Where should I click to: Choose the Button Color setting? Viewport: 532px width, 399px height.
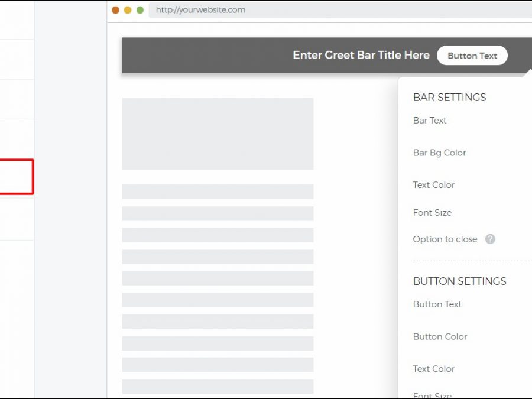click(x=440, y=337)
